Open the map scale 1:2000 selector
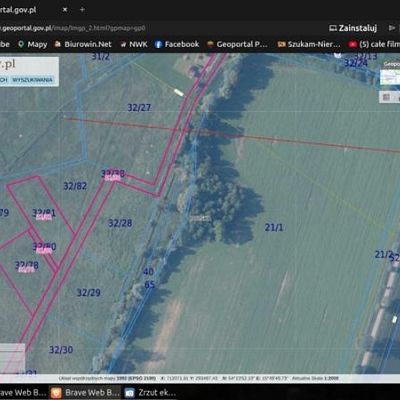 click(x=331, y=378)
